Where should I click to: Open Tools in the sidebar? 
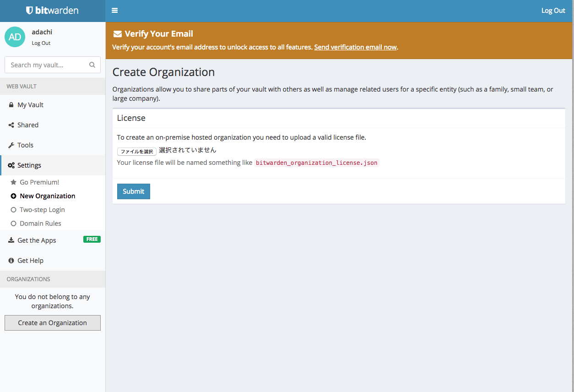pyautogui.click(x=25, y=145)
